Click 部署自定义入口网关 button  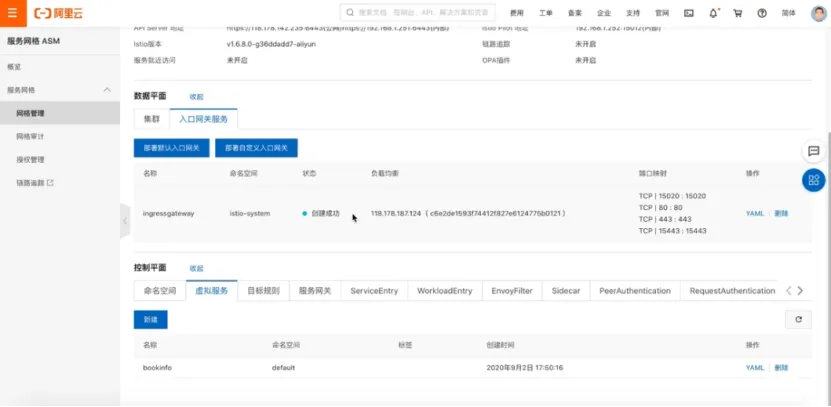click(x=257, y=148)
